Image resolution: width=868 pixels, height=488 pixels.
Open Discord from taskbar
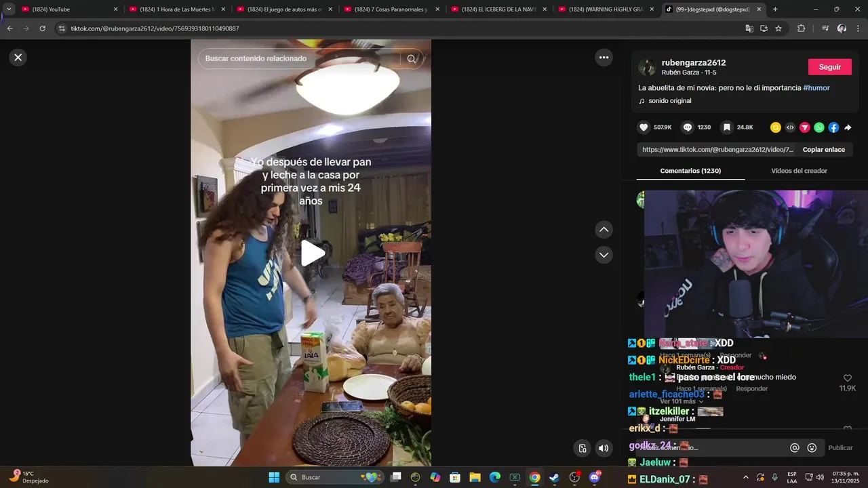pyautogui.click(x=595, y=477)
